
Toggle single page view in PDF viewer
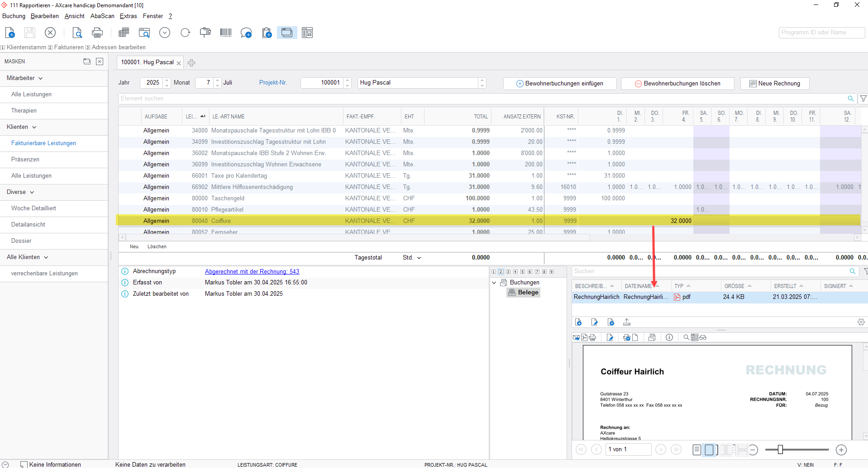point(709,449)
